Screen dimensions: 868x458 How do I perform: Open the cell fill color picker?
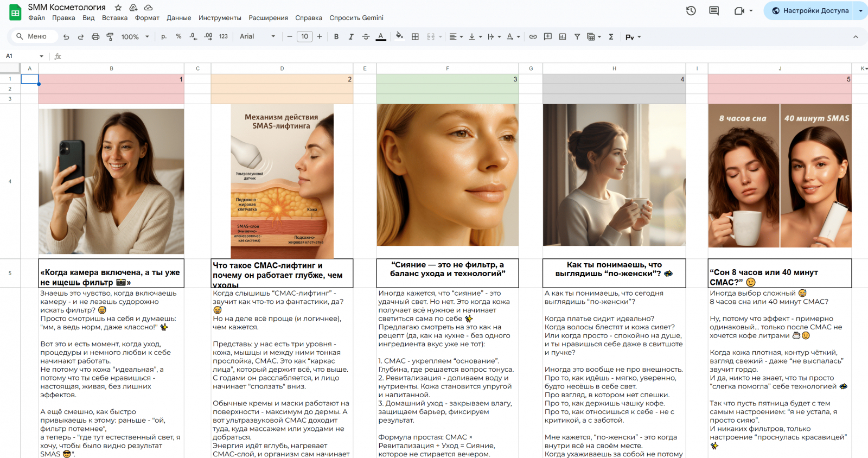pyautogui.click(x=399, y=37)
